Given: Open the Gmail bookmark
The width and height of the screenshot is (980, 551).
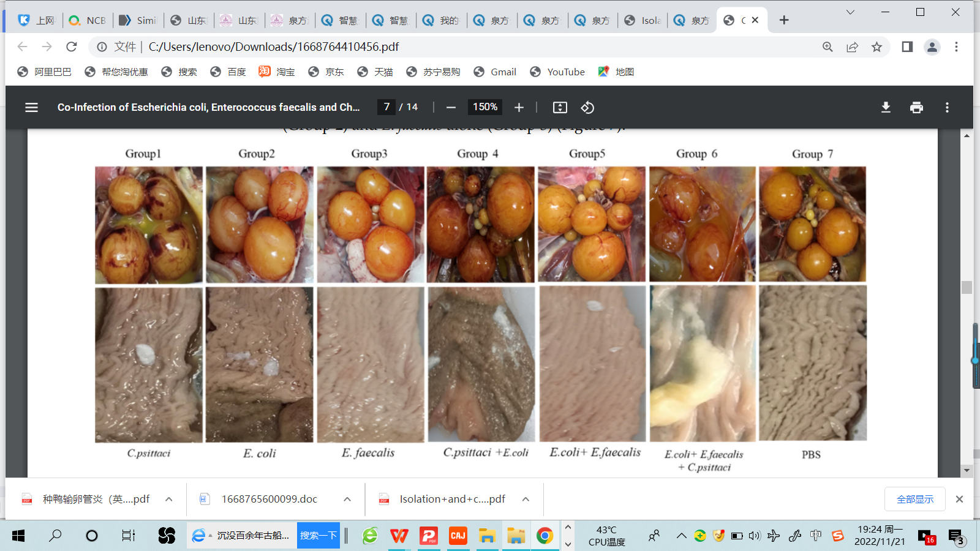Looking at the screenshot, I should (495, 72).
